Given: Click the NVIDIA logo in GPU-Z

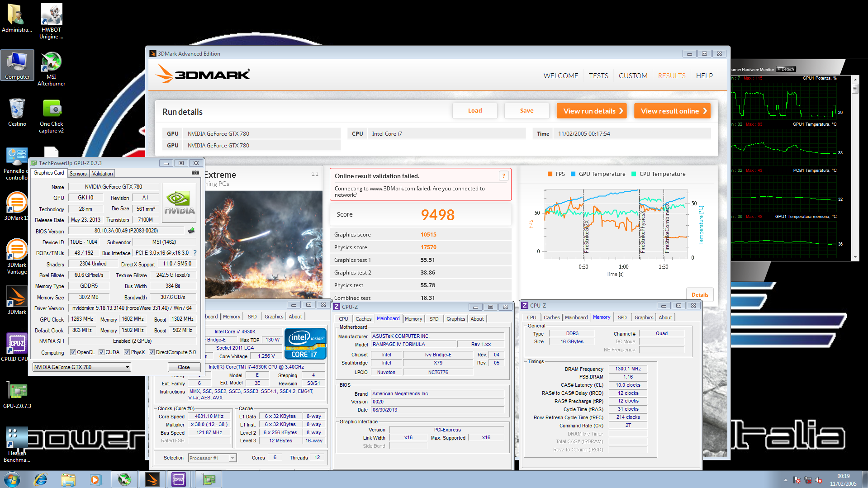Looking at the screenshot, I should (179, 203).
